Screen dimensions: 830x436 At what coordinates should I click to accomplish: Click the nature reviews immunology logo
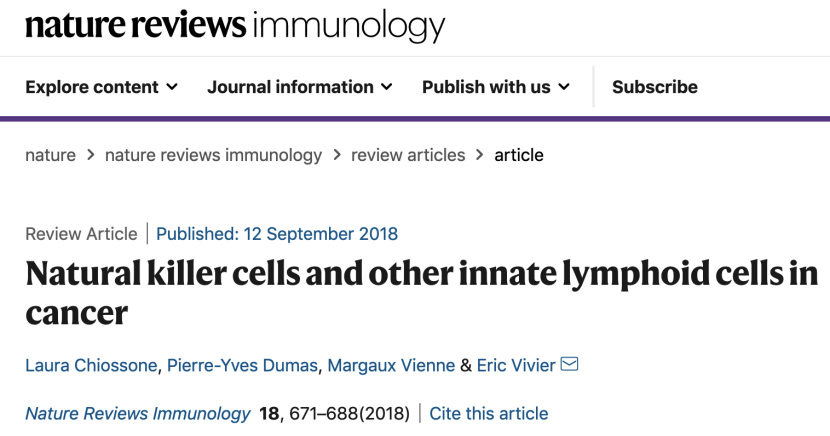click(235, 25)
